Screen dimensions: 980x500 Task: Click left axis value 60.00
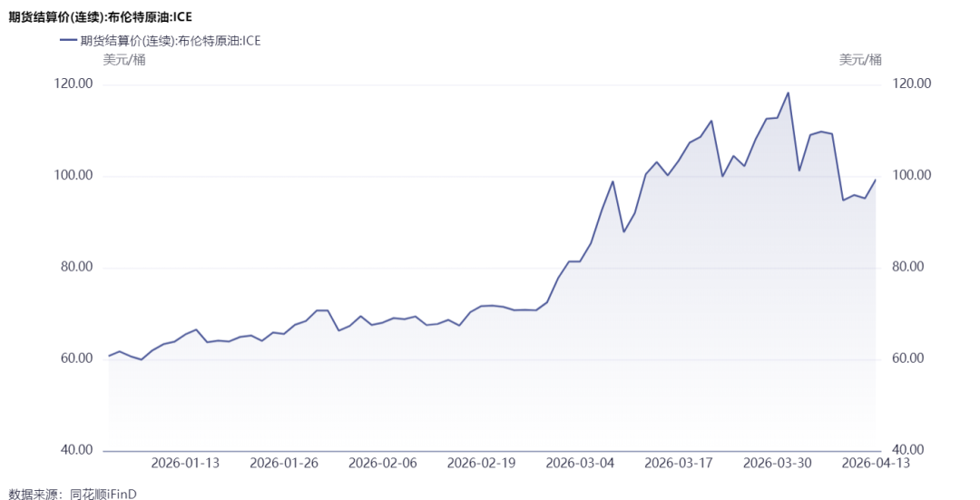click(76, 358)
